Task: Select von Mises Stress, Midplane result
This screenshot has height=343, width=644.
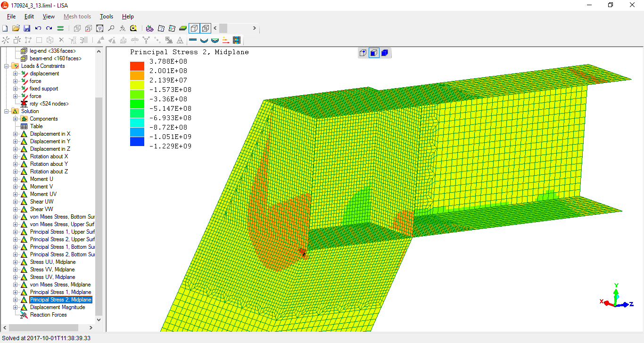Action: tap(60, 285)
